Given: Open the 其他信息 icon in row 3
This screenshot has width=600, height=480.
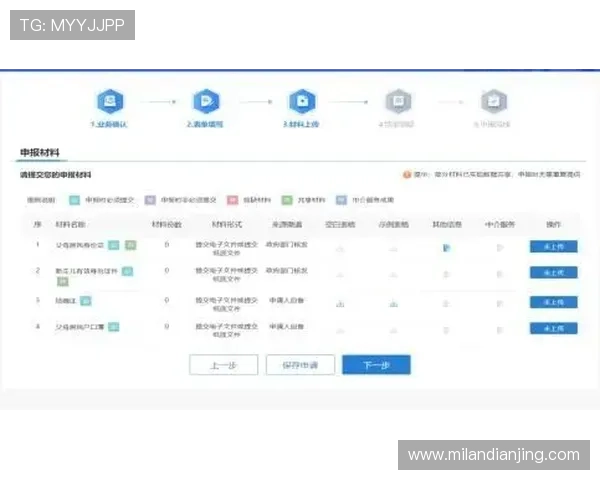Looking at the screenshot, I should coord(446,304).
